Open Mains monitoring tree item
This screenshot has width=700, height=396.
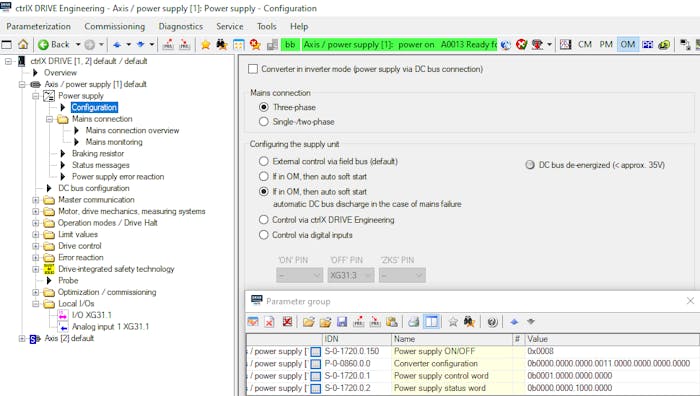pos(114,142)
